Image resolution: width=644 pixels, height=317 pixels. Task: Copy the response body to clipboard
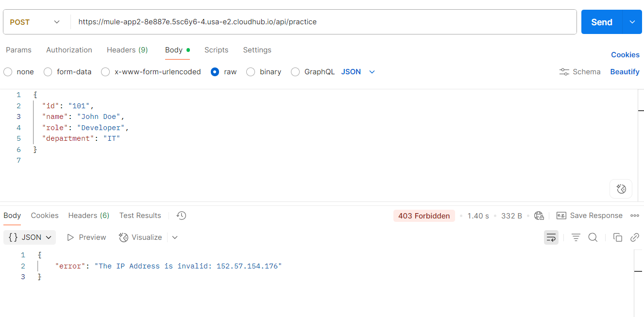[x=617, y=237]
